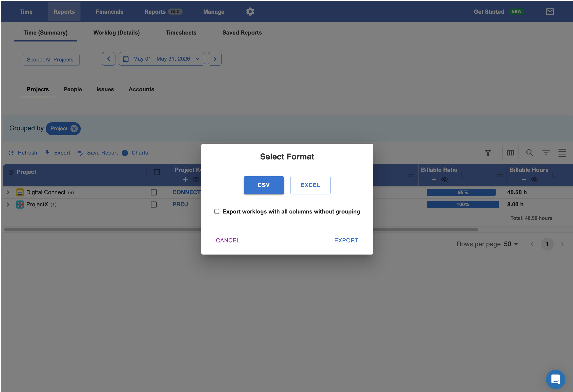Screen dimensions: 573x392
Task: Open the column chooser icon
Action: tap(510, 153)
